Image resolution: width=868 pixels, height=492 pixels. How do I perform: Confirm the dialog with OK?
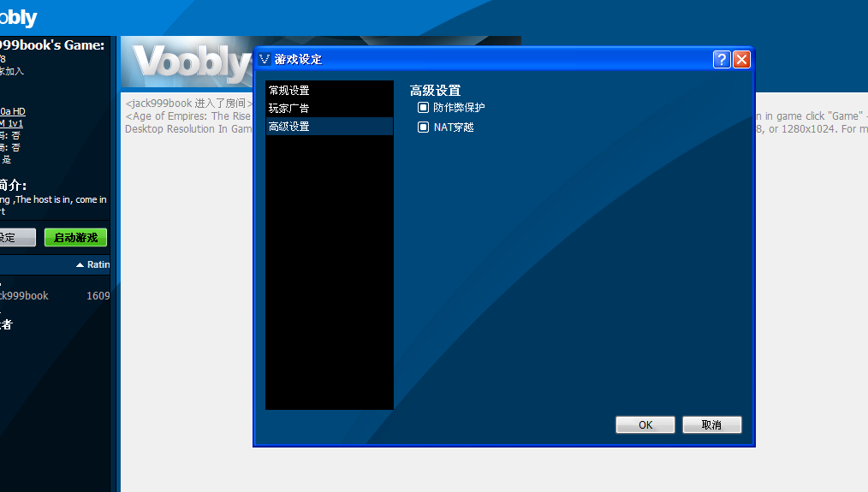click(645, 424)
